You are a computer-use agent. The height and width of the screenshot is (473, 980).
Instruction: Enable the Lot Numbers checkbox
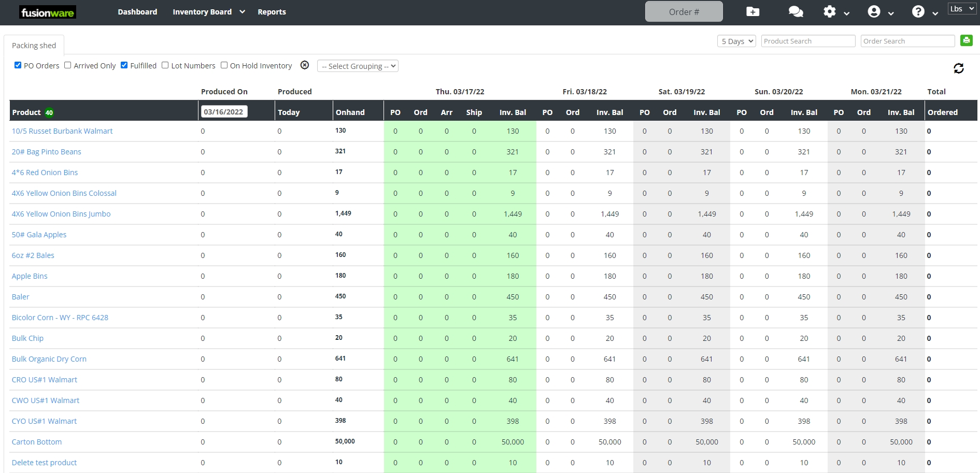pyautogui.click(x=165, y=65)
